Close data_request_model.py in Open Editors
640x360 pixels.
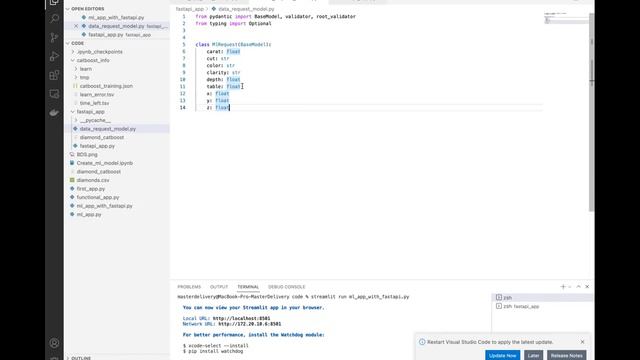[76, 26]
